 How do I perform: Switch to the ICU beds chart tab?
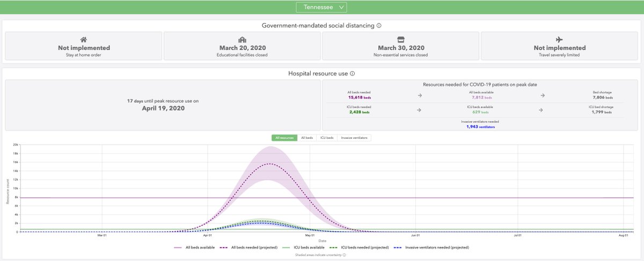click(327, 138)
